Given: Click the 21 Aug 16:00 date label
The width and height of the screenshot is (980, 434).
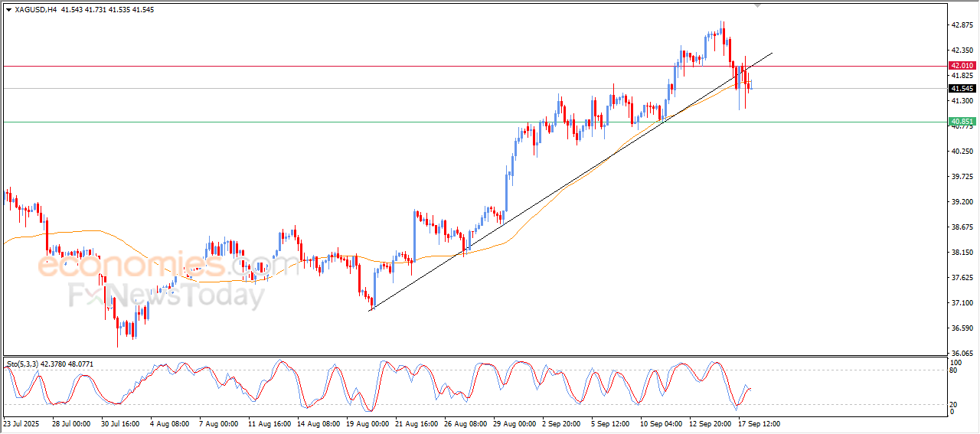Looking at the screenshot, I should (416, 423).
